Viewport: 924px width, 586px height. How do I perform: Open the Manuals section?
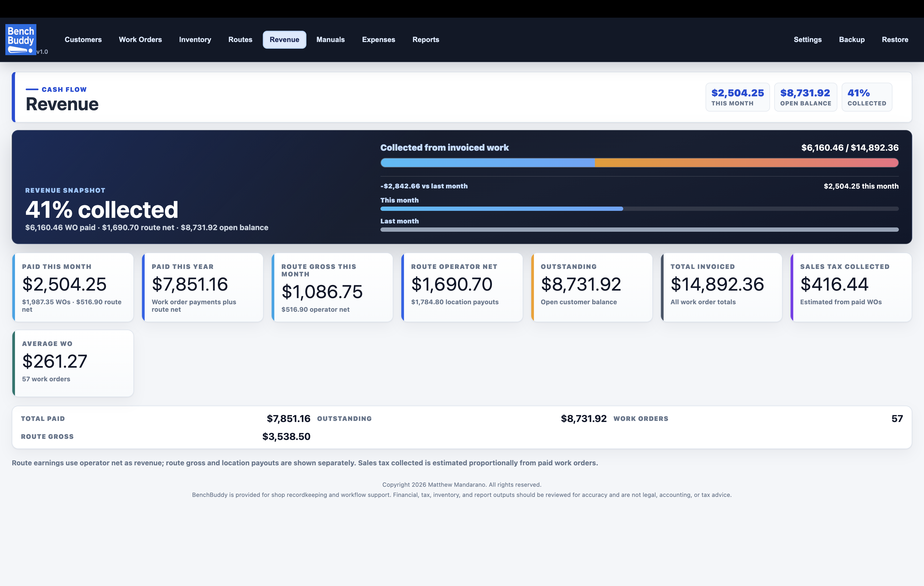tap(330, 40)
